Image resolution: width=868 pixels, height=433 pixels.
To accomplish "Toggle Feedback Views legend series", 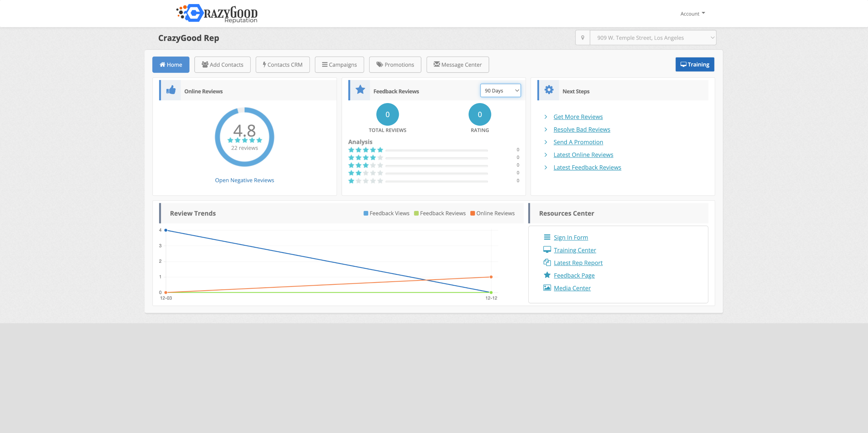I will pos(387,213).
